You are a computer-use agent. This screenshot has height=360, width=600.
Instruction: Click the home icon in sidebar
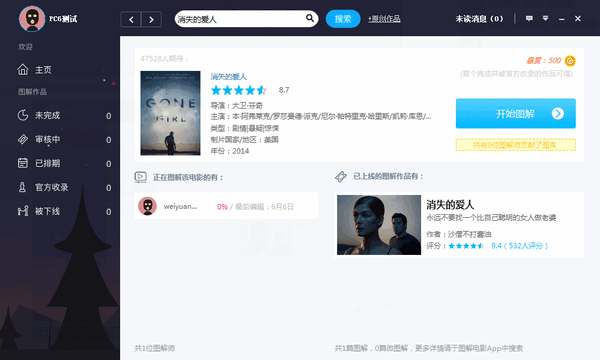[23, 69]
